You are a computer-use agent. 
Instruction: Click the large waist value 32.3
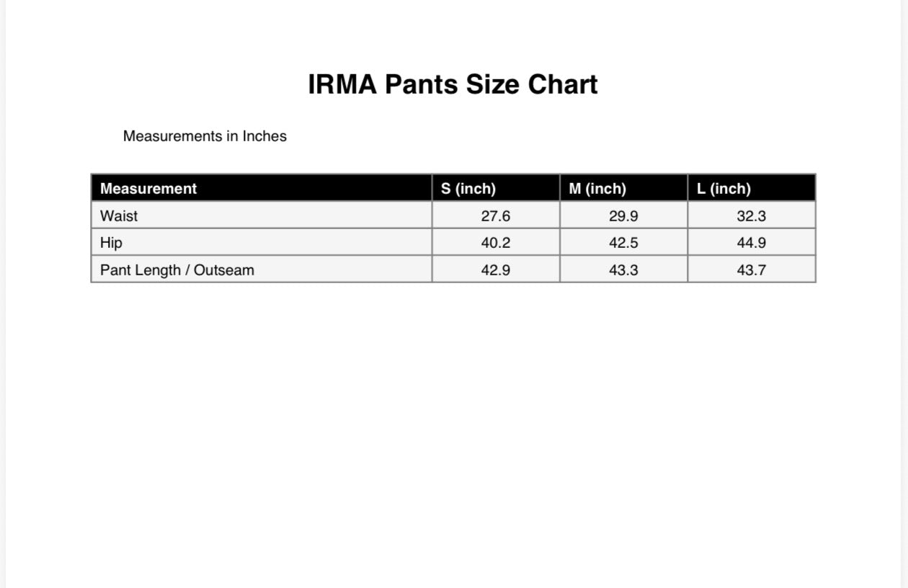[x=751, y=216]
